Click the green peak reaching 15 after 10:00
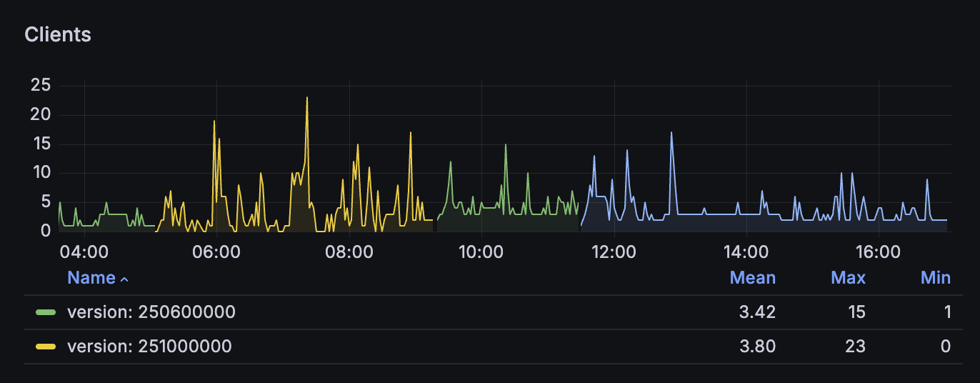980x383 pixels. click(x=506, y=145)
